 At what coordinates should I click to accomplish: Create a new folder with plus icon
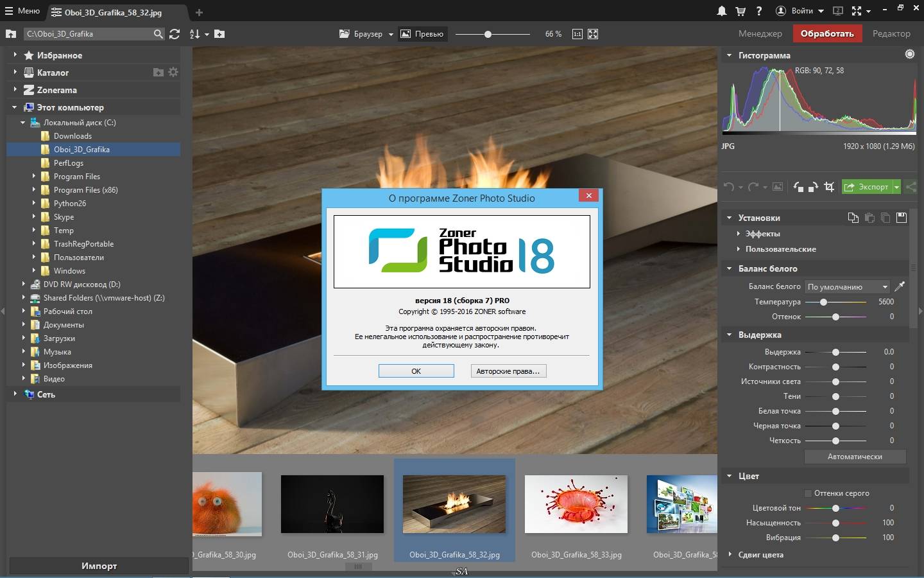pyautogui.click(x=219, y=34)
